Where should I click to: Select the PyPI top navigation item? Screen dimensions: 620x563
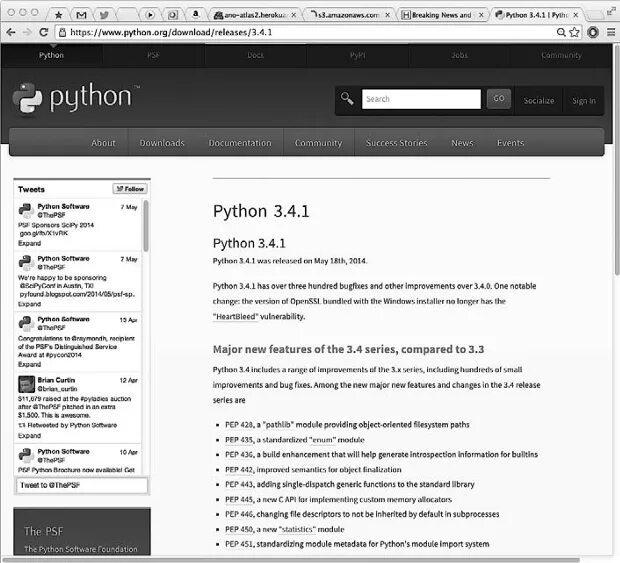point(357,55)
